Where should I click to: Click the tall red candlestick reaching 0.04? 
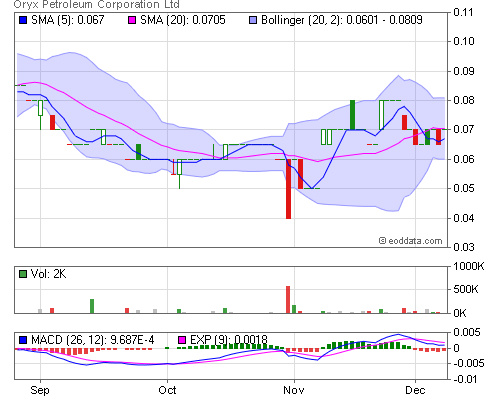[289, 189]
